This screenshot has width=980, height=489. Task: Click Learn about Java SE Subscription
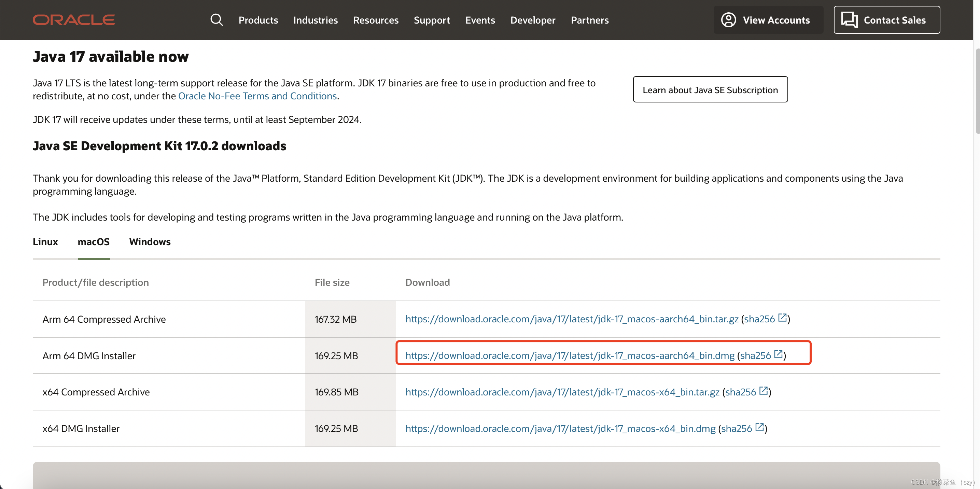pos(710,89)
